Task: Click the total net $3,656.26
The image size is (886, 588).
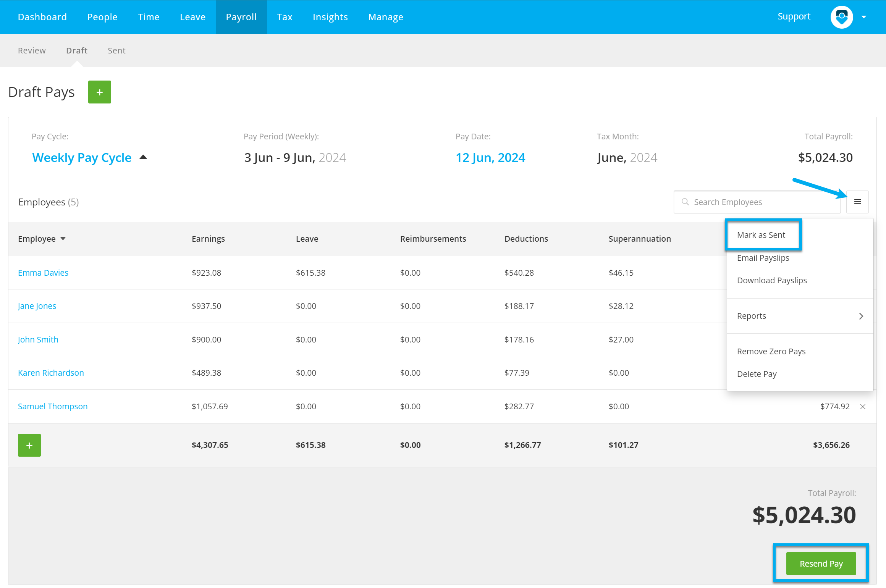Action: click(831, 445)
